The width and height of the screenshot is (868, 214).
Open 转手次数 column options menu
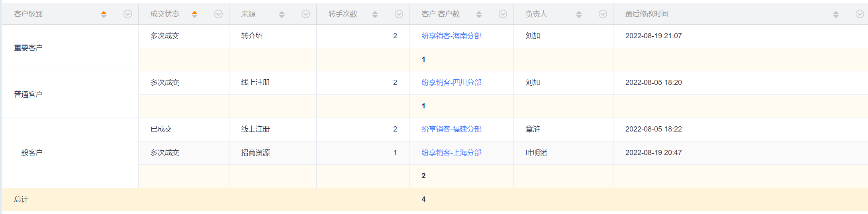click(399, 14)
